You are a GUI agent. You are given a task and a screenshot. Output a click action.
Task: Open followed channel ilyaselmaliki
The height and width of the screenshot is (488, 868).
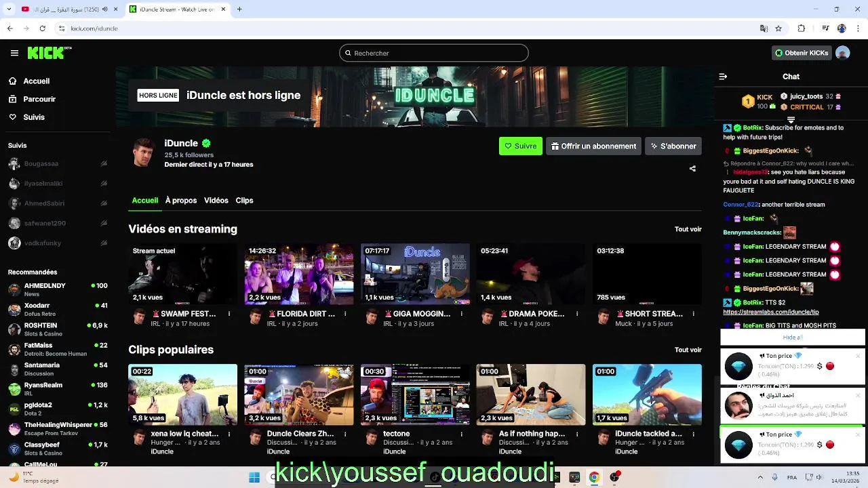click(x=57, y=183)
